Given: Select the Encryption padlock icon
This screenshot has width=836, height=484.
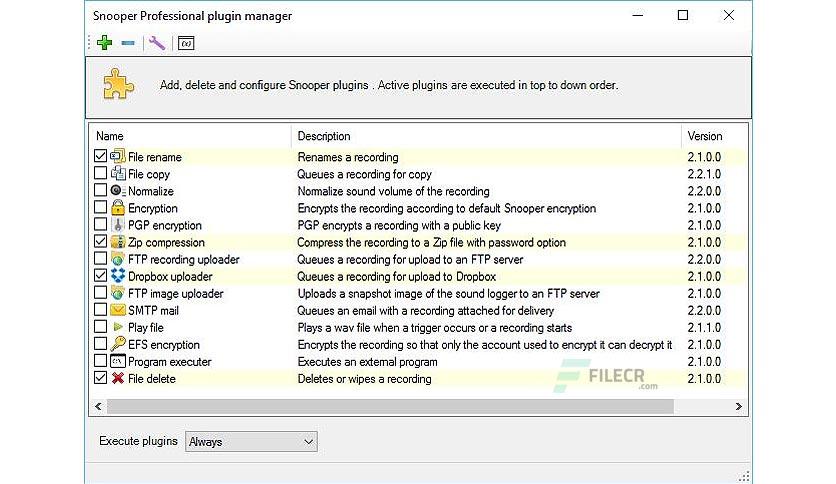Looking at the screenshot, I should coord(118,207).
